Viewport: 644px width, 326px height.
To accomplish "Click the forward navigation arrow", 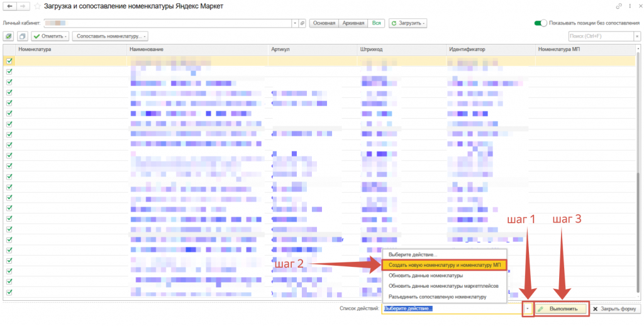I will 23,6.
